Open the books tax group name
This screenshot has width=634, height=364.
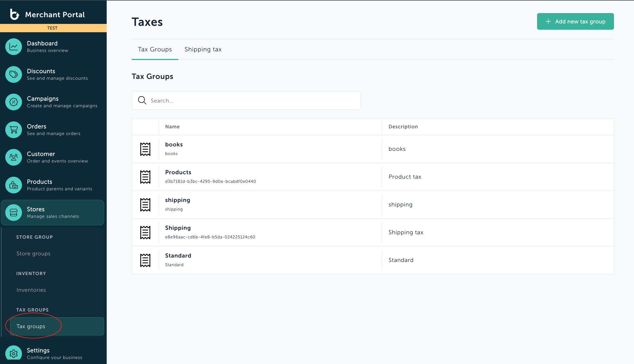pos(174,144)
